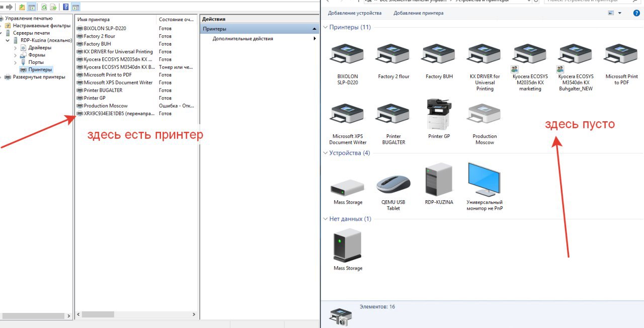Select Настраиваемые фильтры tree item
Image resolution: width=644 pixels, height=328 pixels.
click(x=42, y=26)
